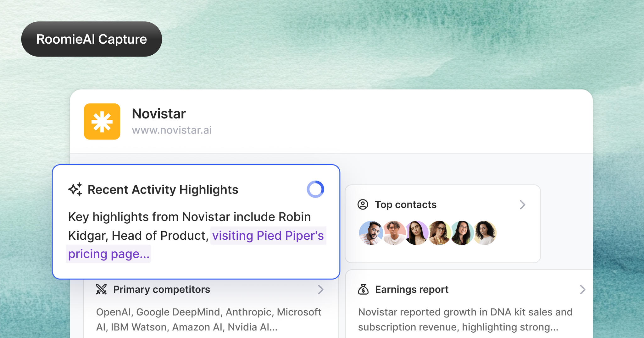The width and height of the screenshot is (644, 338).
Task: Select the second contact avatar on pink background
Action: coord(394,233)
